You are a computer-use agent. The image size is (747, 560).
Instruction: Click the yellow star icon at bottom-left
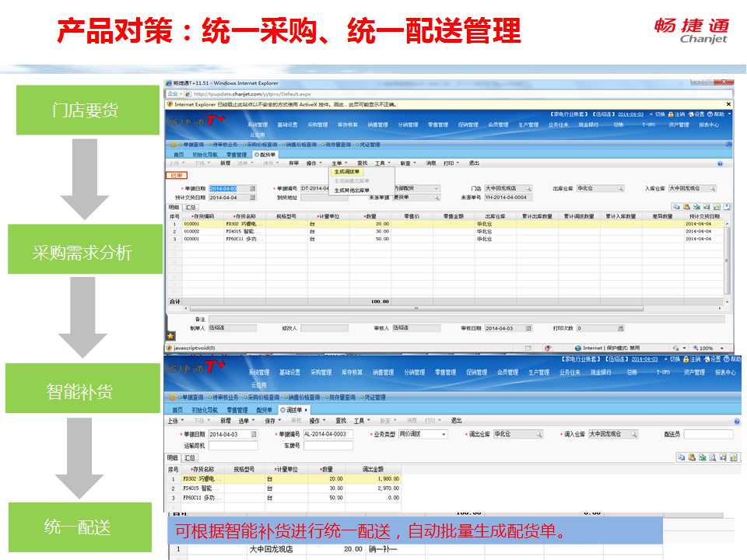coord(170,336)
